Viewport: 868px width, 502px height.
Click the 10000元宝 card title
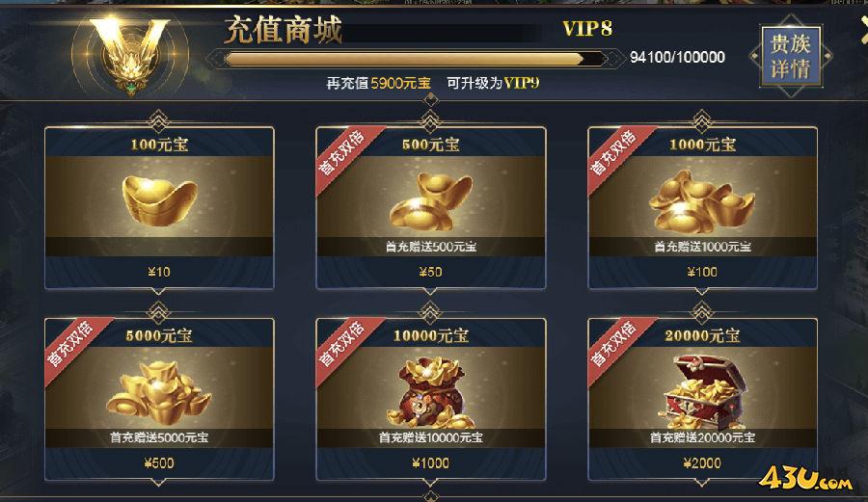click(431, 335)
